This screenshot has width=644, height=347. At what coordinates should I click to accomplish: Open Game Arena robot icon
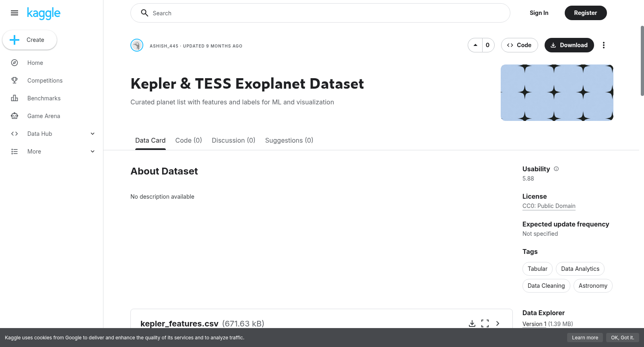click(14, 116)
